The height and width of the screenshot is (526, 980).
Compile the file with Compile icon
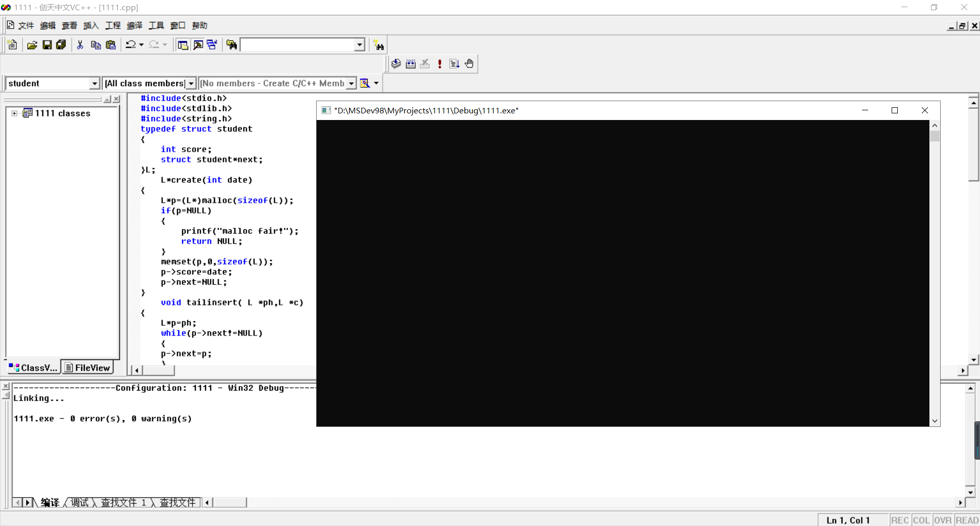coord(396,64)
